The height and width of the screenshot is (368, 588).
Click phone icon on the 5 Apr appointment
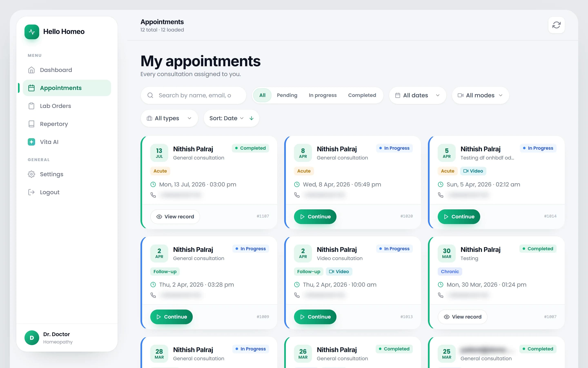pos(441,195)
